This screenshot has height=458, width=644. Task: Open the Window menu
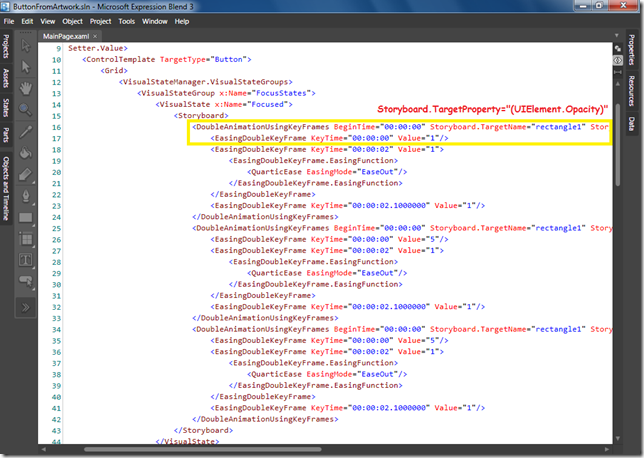pos(154,21)
